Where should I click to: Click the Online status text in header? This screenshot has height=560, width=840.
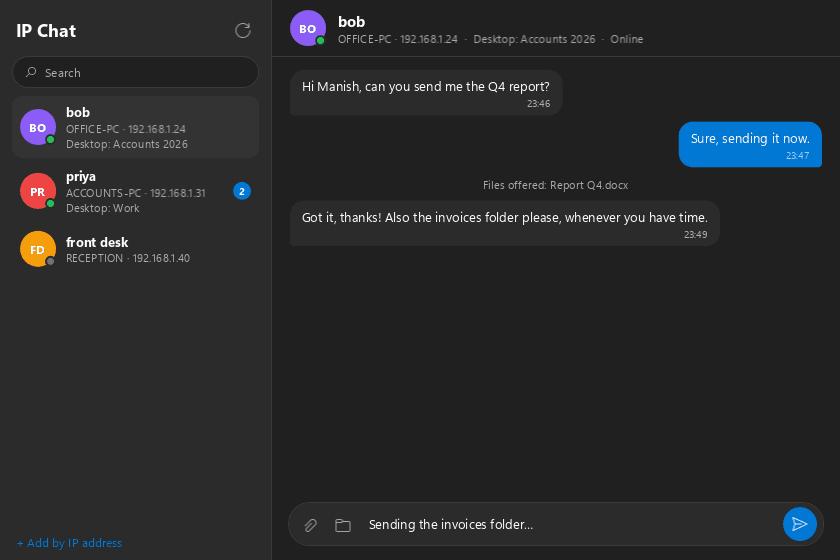627,39
